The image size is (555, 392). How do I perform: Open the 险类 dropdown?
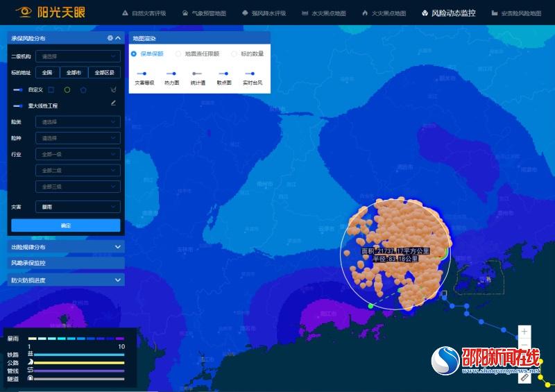click(78, 122)
